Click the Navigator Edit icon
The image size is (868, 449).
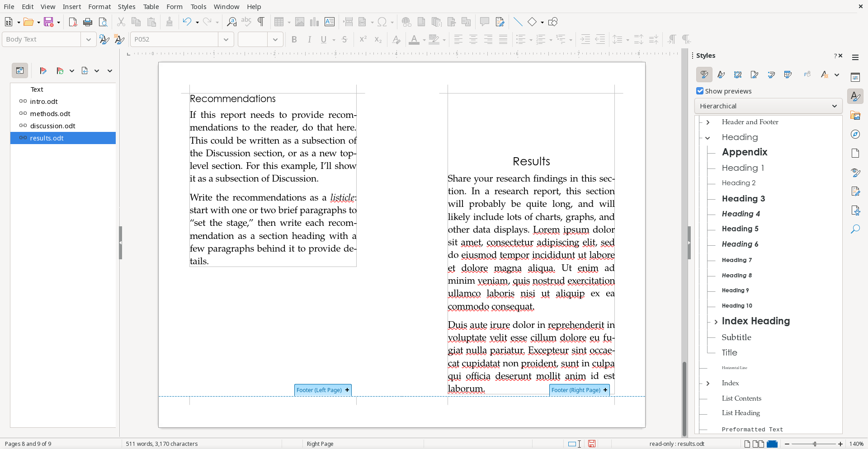coord(43,70)
